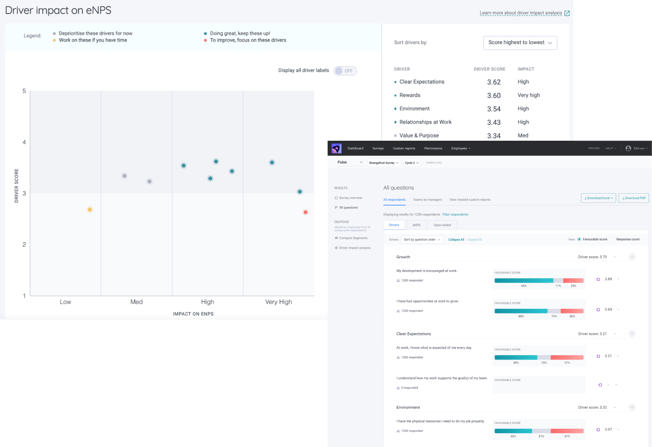This screenshot has height=447, width=652.
Task: Open the Score highest to lowest dropdown
Action: click(x=520, y=43)
